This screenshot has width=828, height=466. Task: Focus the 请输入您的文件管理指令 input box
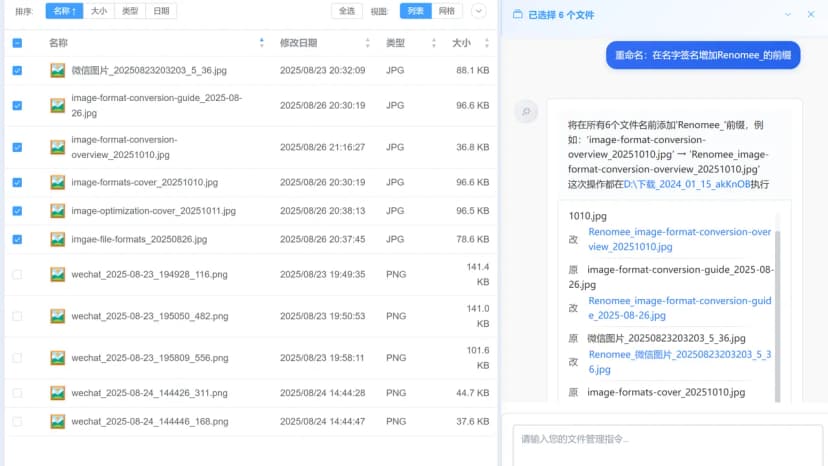(x=667, y=445)
